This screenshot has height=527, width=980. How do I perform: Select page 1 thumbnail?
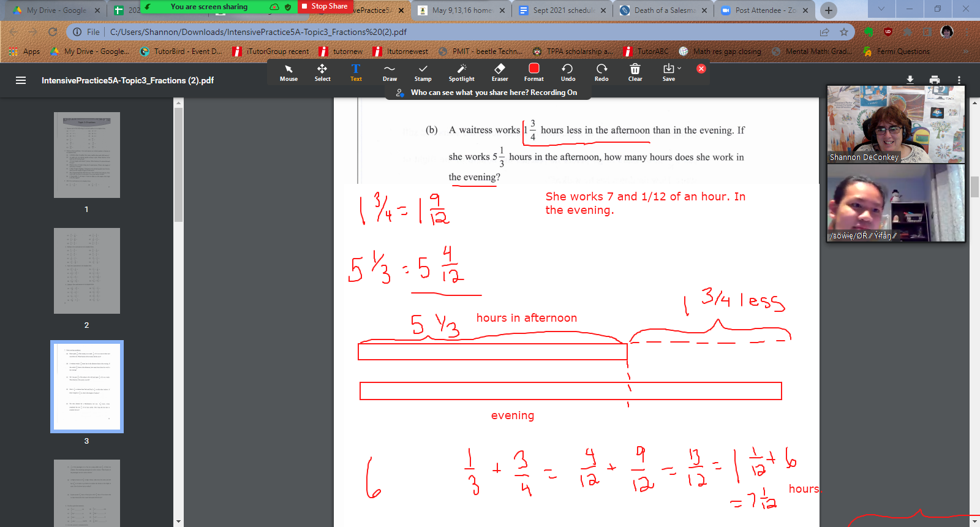pos(87,155)
